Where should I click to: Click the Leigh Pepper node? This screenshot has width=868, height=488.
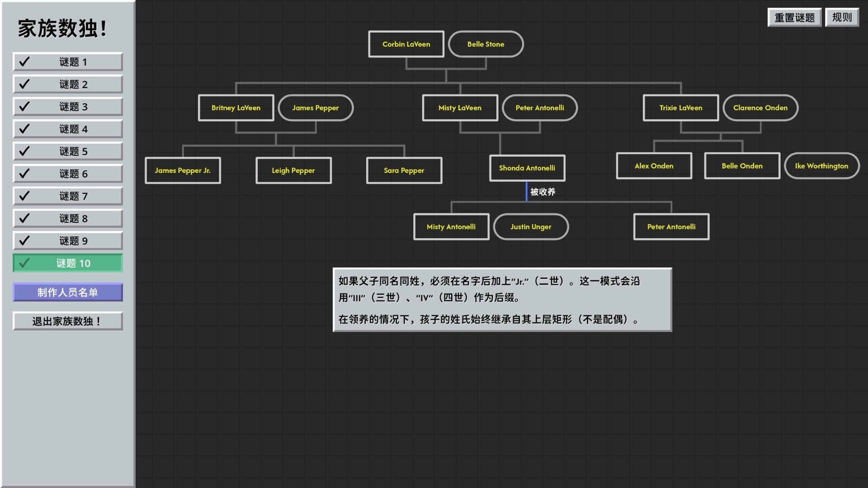click(293, 170)
